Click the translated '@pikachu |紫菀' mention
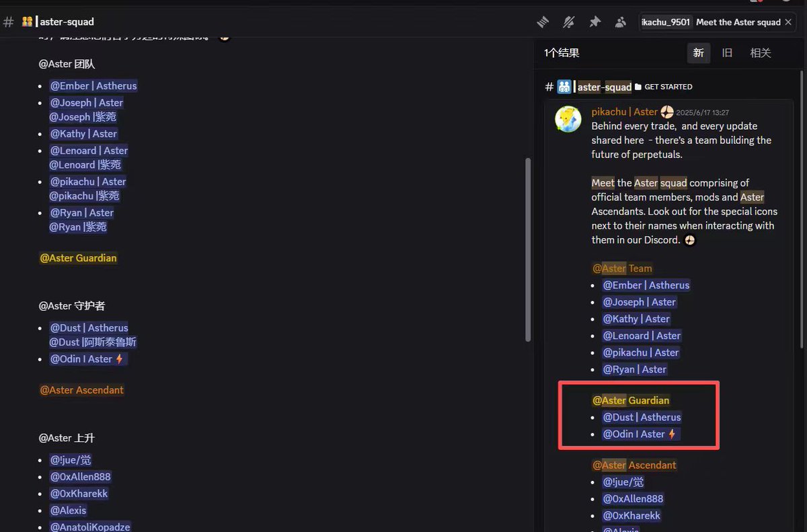This screenshot has width=807, height=532. coord(84,195)
